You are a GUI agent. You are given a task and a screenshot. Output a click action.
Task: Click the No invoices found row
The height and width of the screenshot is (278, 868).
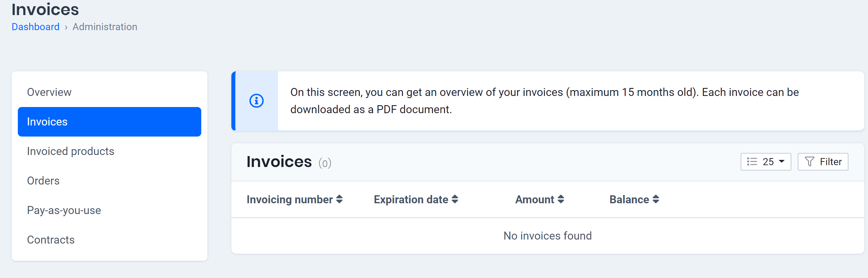click(x=548, y=236)
